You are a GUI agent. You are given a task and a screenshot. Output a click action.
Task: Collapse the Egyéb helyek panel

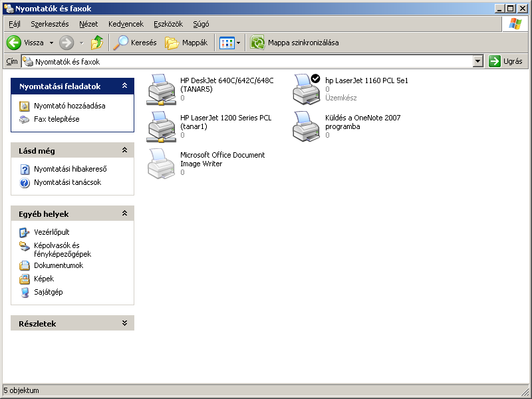124,213
